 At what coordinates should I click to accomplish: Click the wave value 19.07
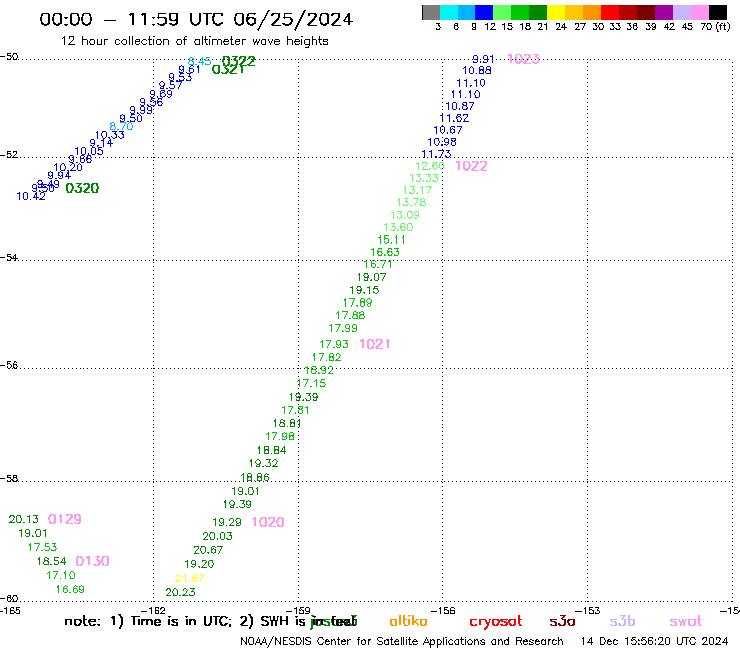[x=371, y=278]
